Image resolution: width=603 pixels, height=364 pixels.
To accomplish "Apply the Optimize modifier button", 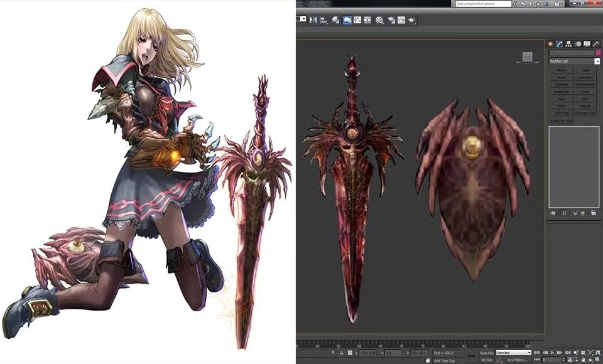I will (562, 85).
